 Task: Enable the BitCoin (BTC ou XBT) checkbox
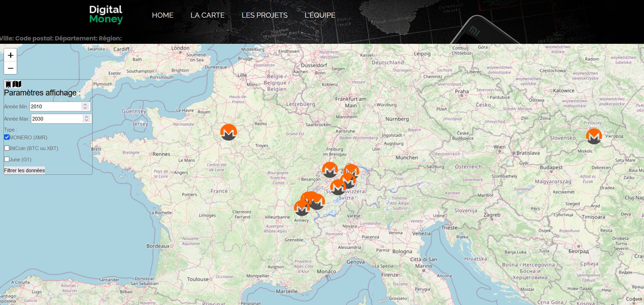pos(7,148)
